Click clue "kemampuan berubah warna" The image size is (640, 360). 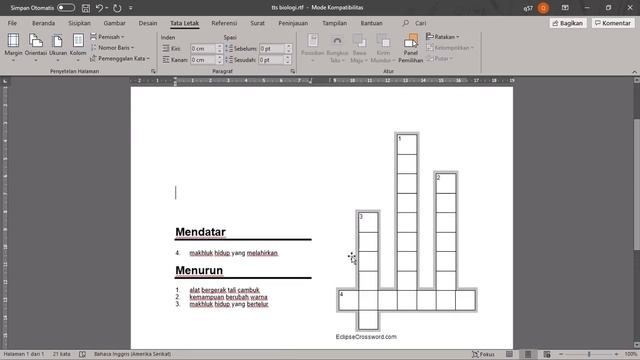point(229,297)
